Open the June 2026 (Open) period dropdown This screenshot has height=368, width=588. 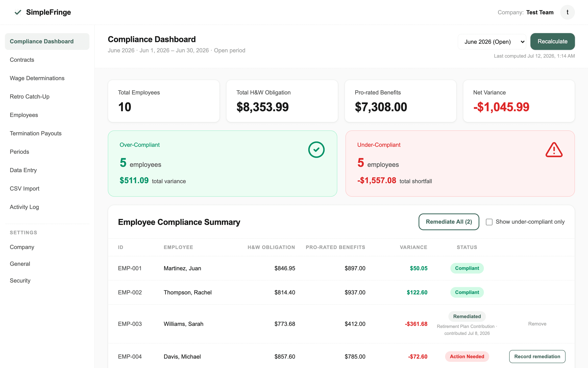tap(492, 42)
